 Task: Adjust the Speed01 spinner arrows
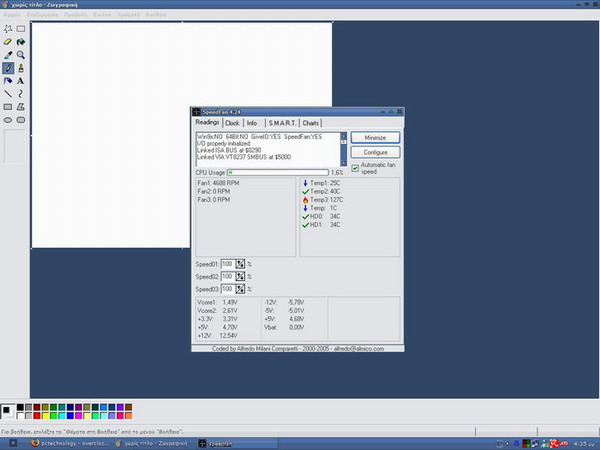coord(240,264)
